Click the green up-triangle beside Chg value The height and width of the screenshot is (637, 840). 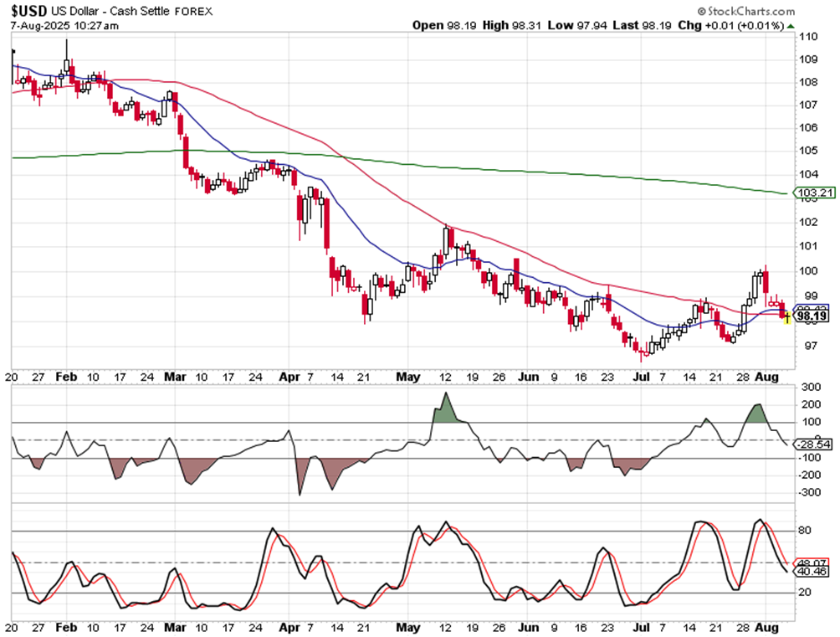791,26
